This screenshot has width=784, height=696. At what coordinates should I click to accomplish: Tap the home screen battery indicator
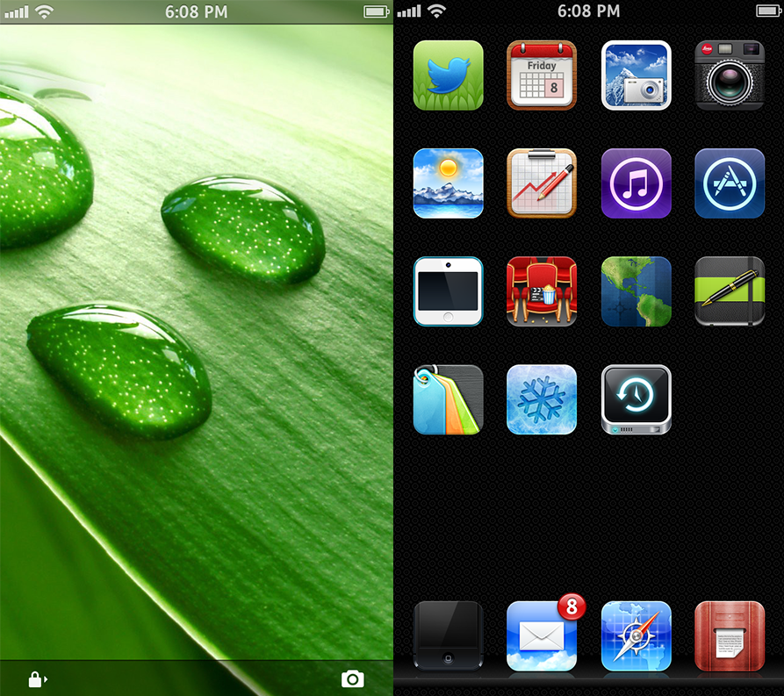pos(769,11)
